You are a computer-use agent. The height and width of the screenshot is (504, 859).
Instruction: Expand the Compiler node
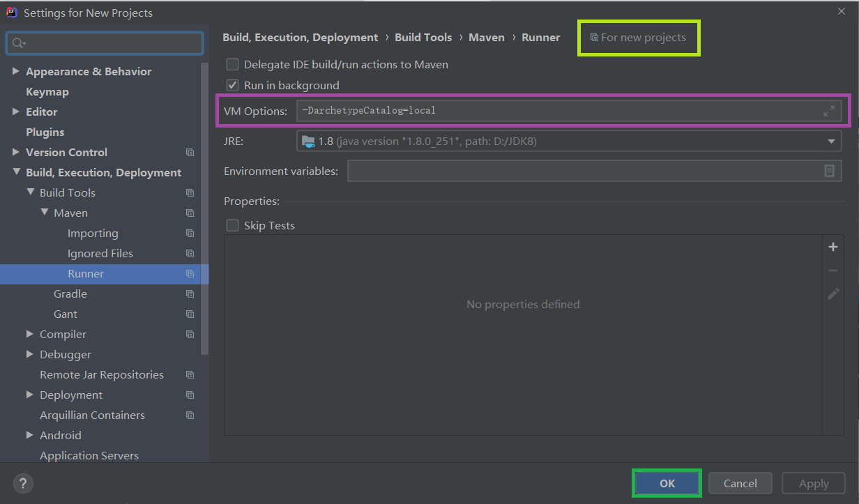point(30,334)
